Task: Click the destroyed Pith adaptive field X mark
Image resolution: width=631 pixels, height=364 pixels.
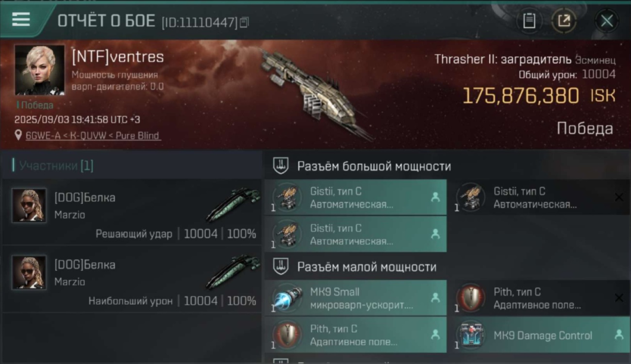Action: [619, 298]
